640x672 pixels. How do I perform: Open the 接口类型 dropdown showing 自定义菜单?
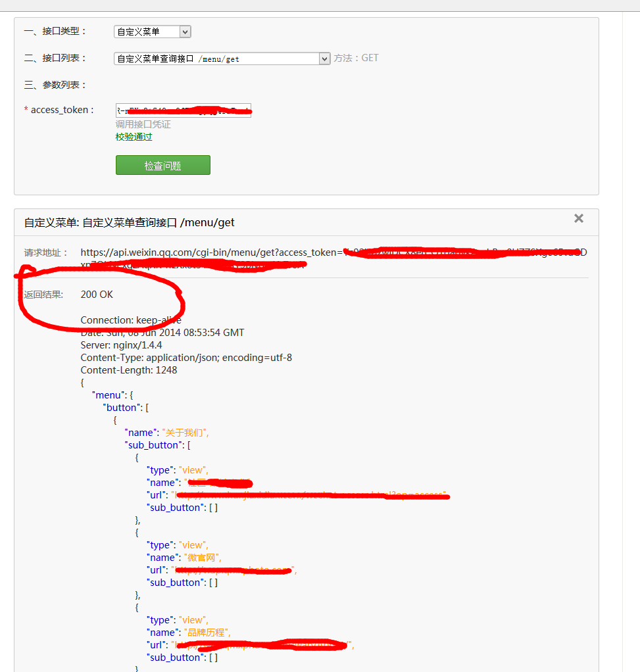[152, 32]
